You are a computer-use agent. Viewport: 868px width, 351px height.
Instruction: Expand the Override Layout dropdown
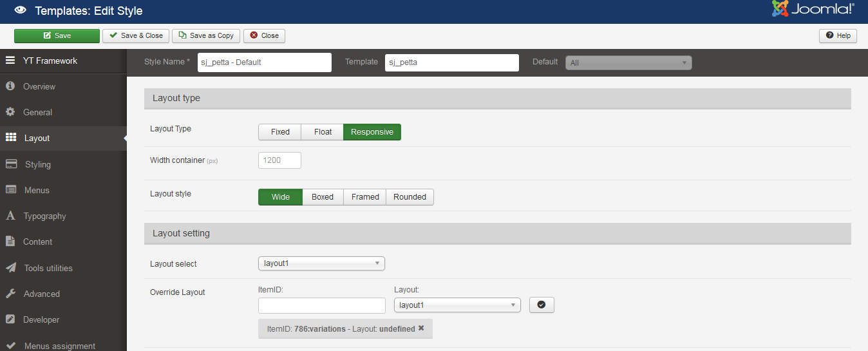click(457, 305)
